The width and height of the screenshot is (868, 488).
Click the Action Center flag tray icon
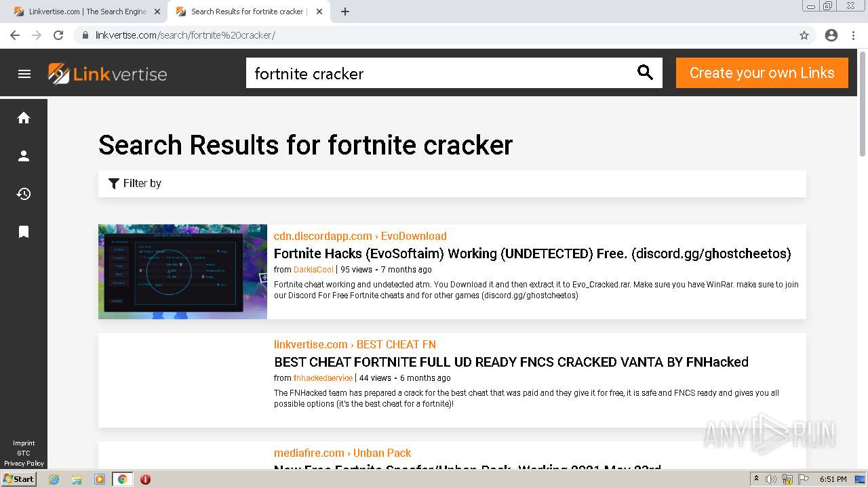pos(804,479)
